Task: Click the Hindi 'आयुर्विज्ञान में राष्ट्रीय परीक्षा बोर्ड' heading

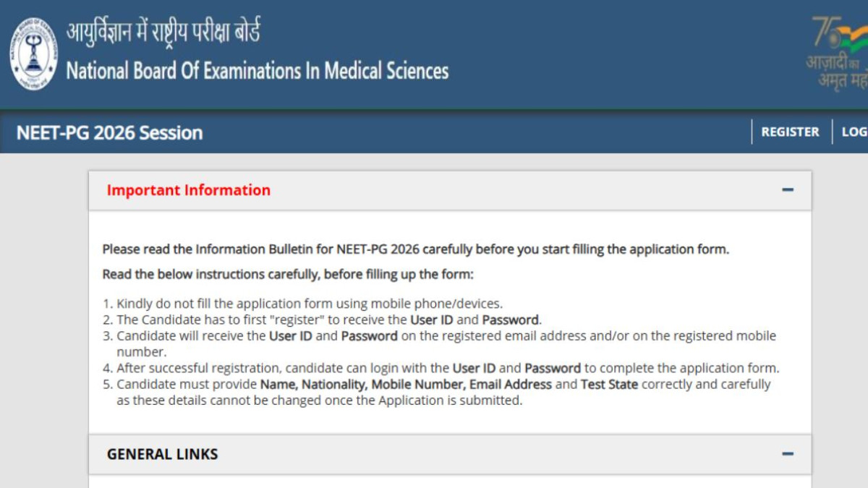Action: point(163,33)
